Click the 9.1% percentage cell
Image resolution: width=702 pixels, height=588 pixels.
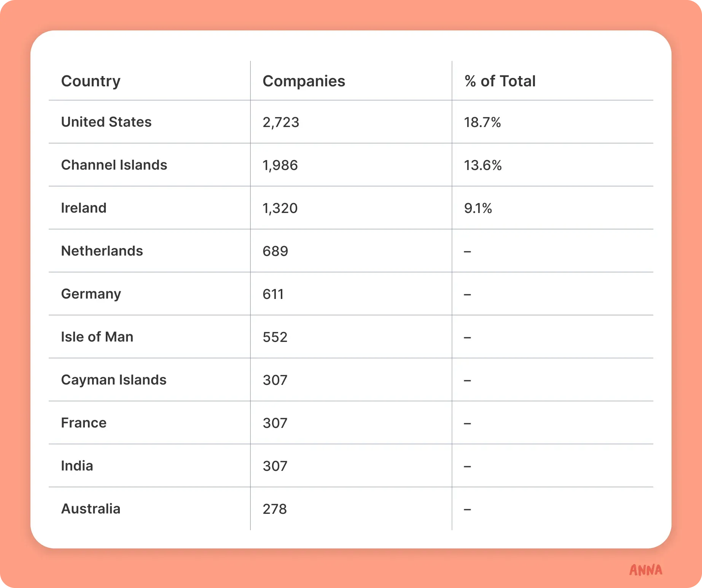pos(478,208)
